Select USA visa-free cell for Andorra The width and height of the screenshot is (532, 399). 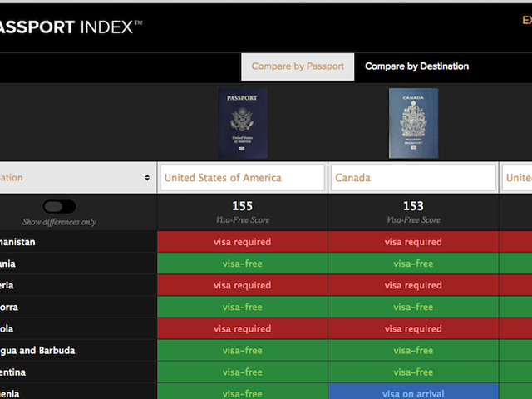click(x=242, y=307)
